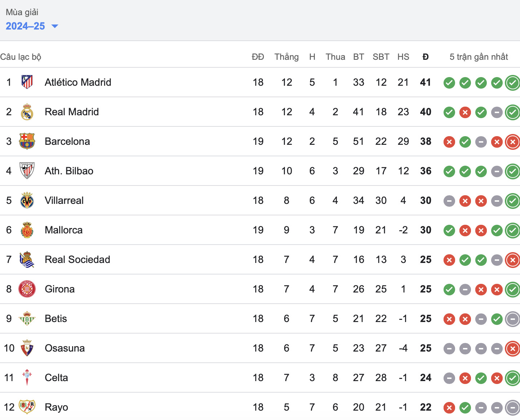
Task: Open the Real Sociedad team link
Action: point(77,259)
